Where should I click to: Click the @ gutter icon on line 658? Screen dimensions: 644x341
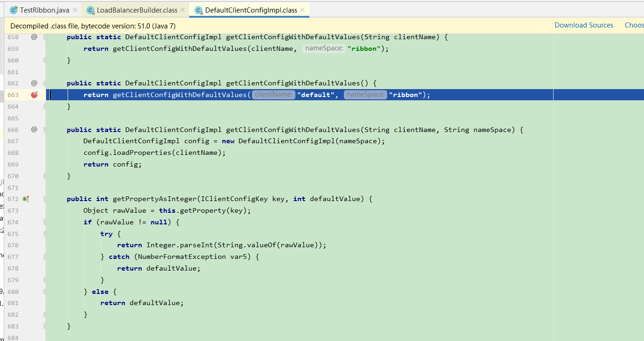tap(34, 37)
